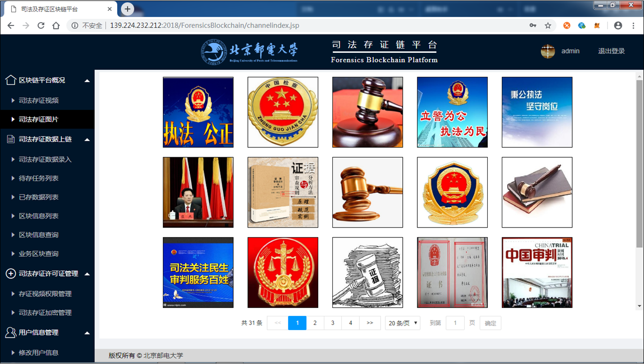Click the blue-green globe extension icon
This screenshot has height=364, width=644.
click(x=582, y=25)
